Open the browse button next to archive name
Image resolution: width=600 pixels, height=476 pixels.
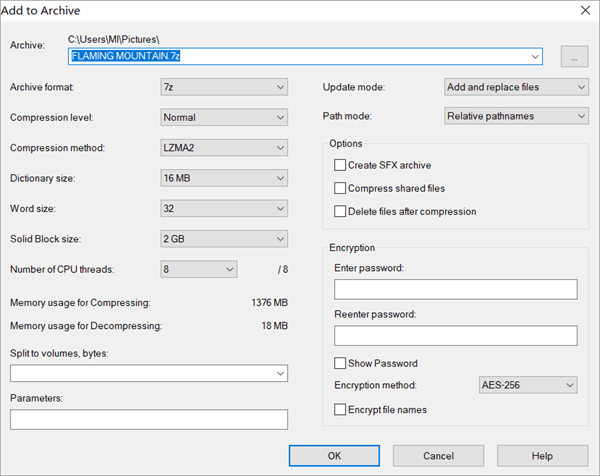[574, 57]
